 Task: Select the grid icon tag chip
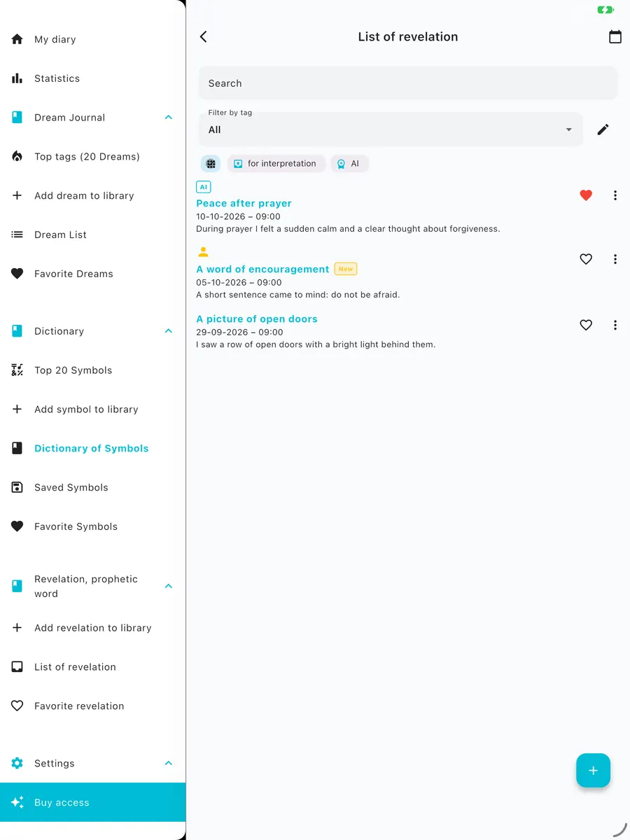pyautogui.click(x=211, y=164)
